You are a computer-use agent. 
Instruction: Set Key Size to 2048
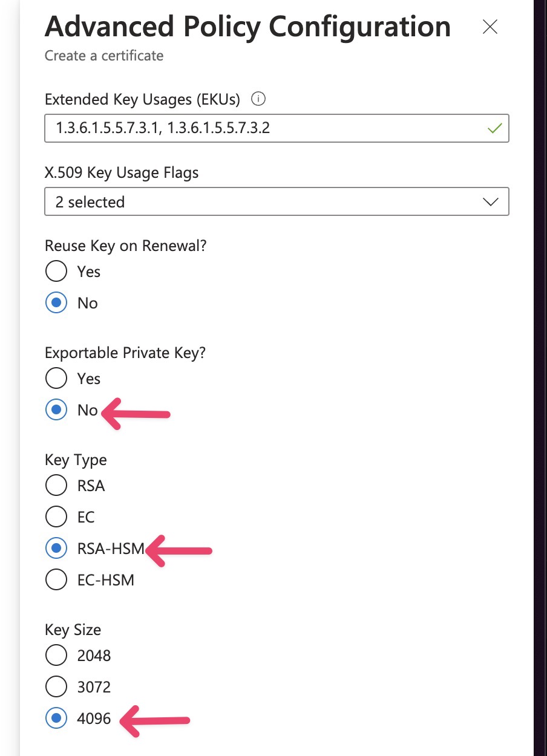pyautogui.click(x=56, y=655)
